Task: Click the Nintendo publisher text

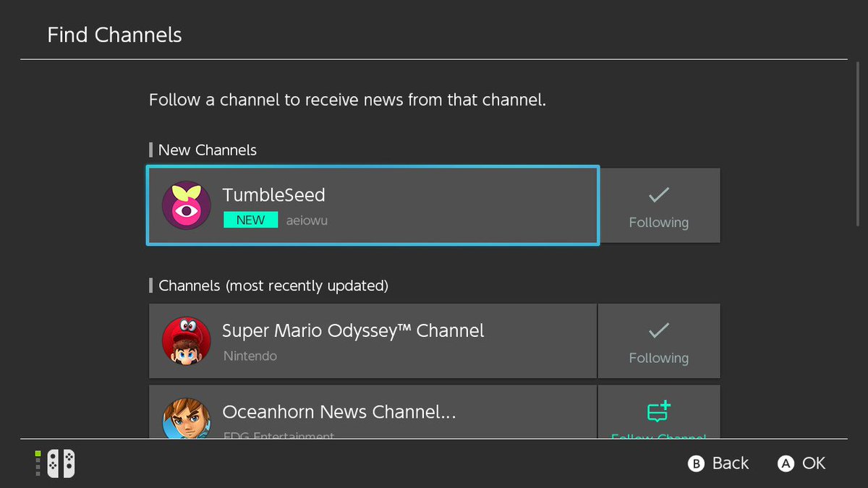Action: [x=250, y=356]
